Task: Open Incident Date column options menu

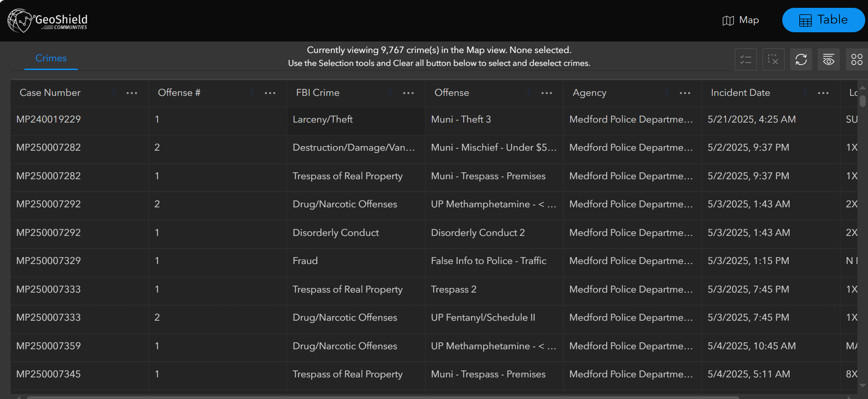Action: tap(823, 93)
